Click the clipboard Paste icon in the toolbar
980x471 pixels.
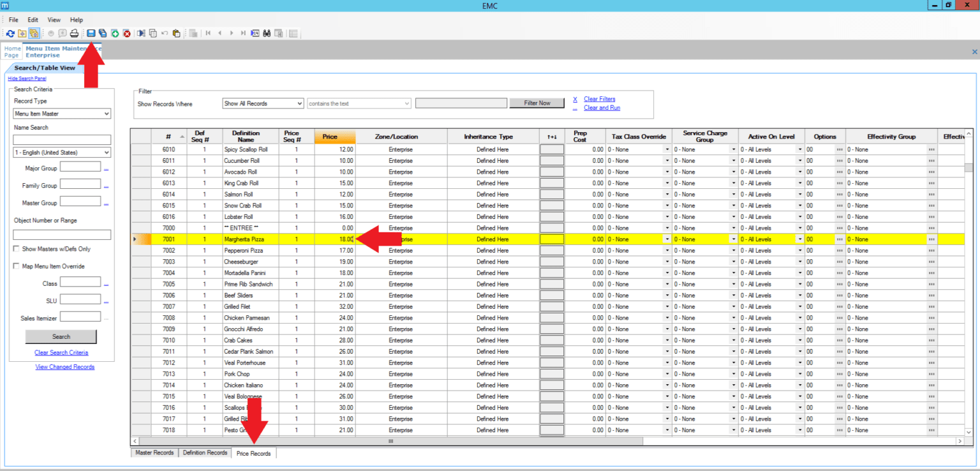176,33
